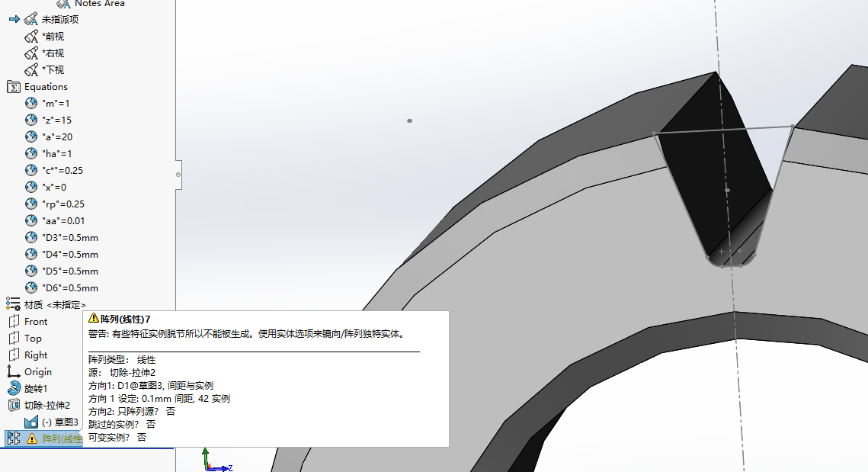Click the "D3"=0.5mm equation text
Screen dimensions: 868x472
click(x=70, y=238)
